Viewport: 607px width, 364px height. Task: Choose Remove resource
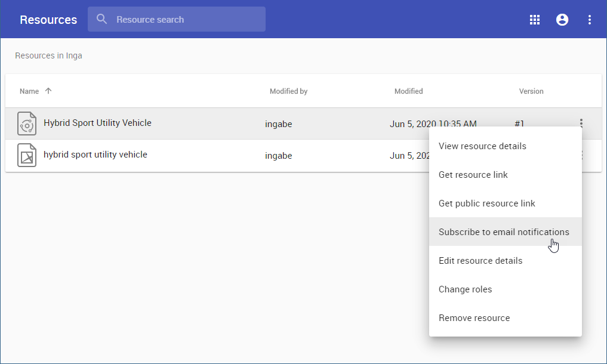[474, 318]
